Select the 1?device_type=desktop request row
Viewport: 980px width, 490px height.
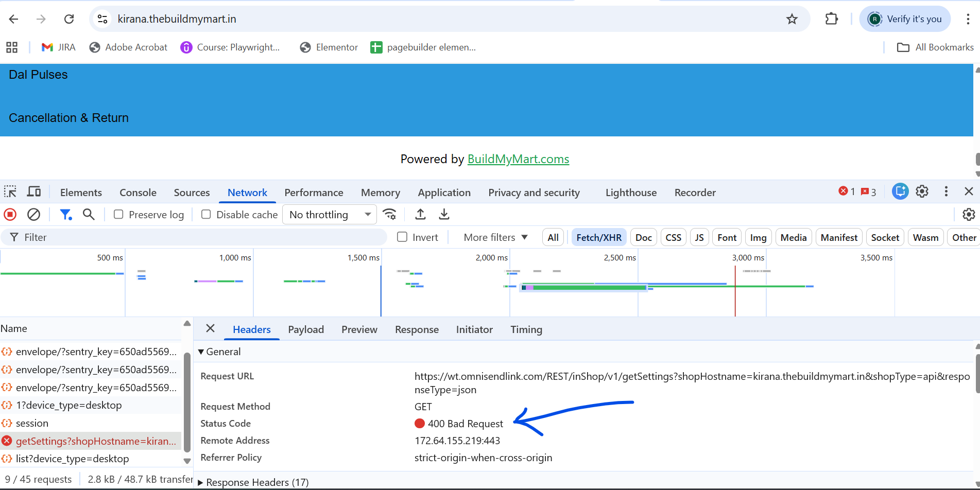tap(91, 405)
